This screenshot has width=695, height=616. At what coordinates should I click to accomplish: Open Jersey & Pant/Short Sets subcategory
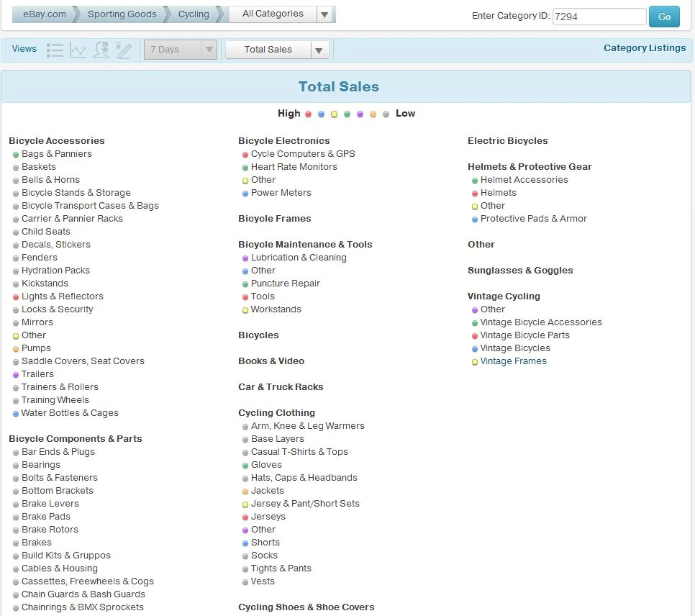305,503
